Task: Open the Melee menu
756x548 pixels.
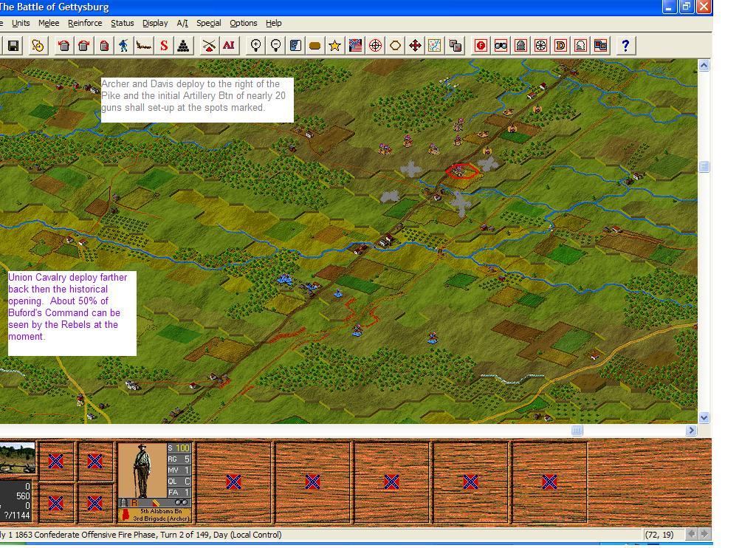Action: 49,23
